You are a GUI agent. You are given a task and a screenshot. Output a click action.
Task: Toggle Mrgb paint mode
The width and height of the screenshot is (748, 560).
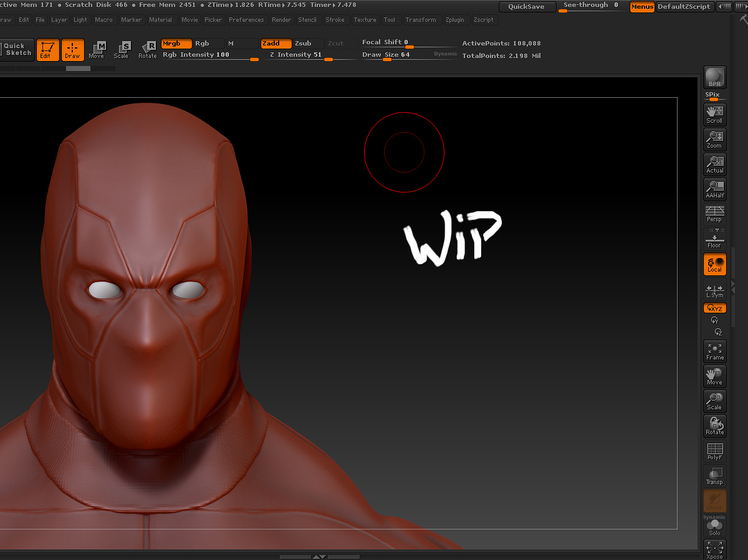point(176,44)
